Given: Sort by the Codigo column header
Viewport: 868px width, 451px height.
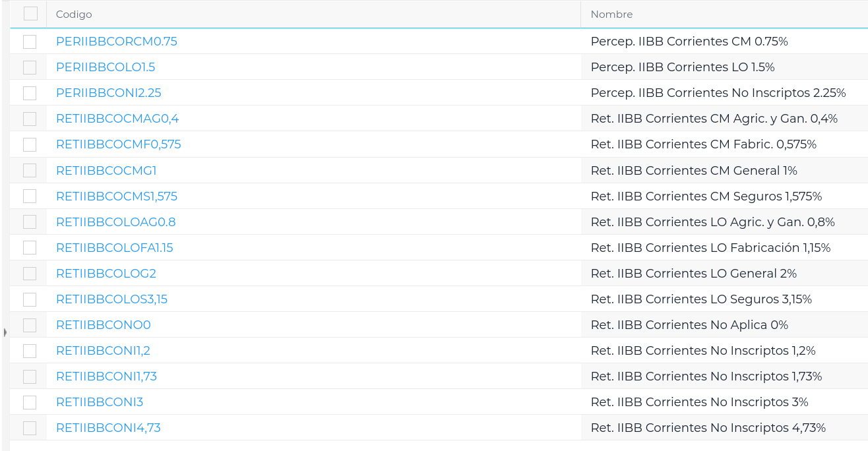Looking at the screenshot, I should tap(74, 15).
